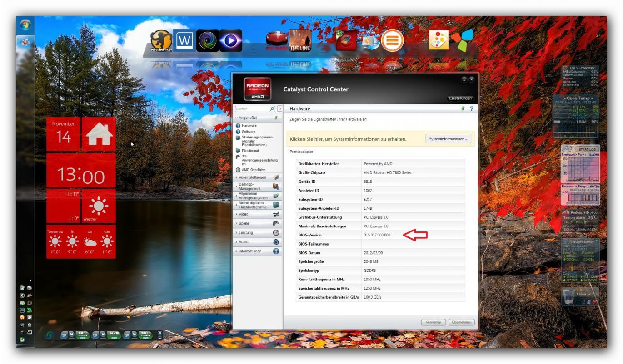The width and height of the screenshot is (623, 364).
Task: Click the Top 5 Processor gadget
Action: [x=580, y=76]
